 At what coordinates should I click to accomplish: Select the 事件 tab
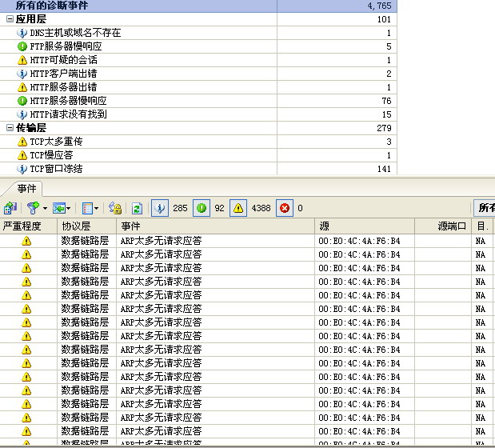click(26, 189)
